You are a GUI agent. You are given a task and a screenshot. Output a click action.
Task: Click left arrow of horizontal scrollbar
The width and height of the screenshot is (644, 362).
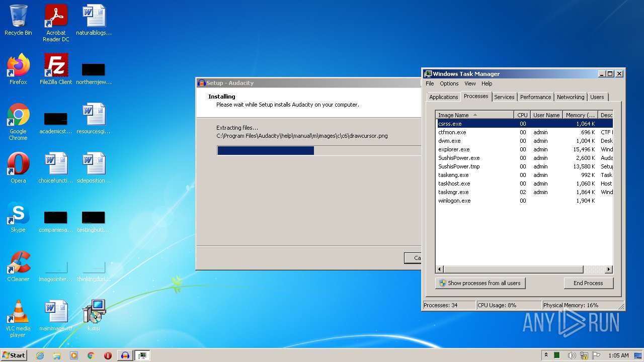440,269
